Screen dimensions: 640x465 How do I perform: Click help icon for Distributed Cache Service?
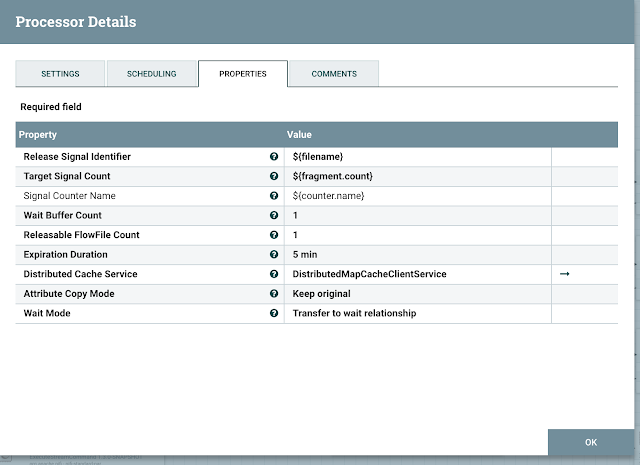pos(274,274)
